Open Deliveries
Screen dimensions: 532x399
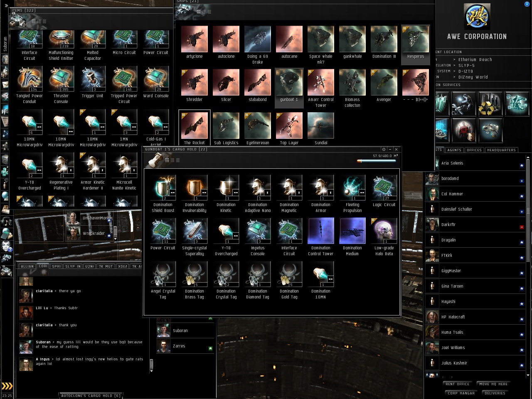(x=495, y=393)
